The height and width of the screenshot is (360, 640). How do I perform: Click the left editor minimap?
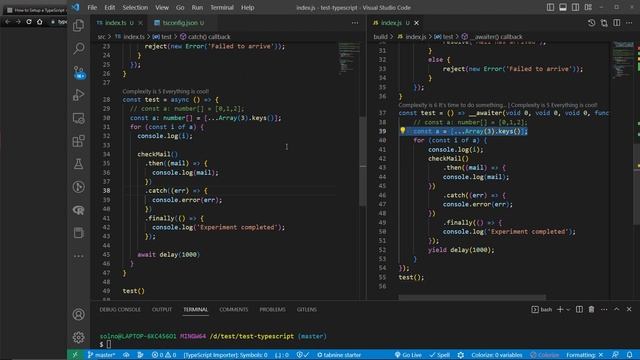[349, 58]
